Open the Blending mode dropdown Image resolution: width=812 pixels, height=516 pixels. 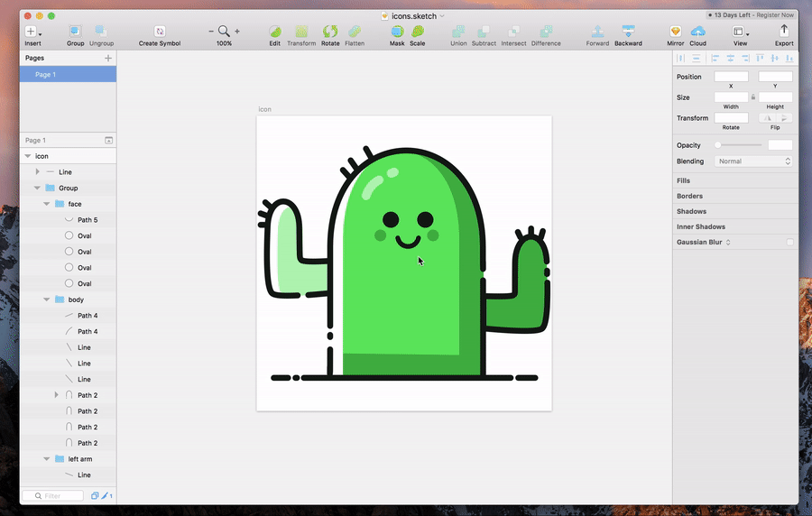(752, 161)
